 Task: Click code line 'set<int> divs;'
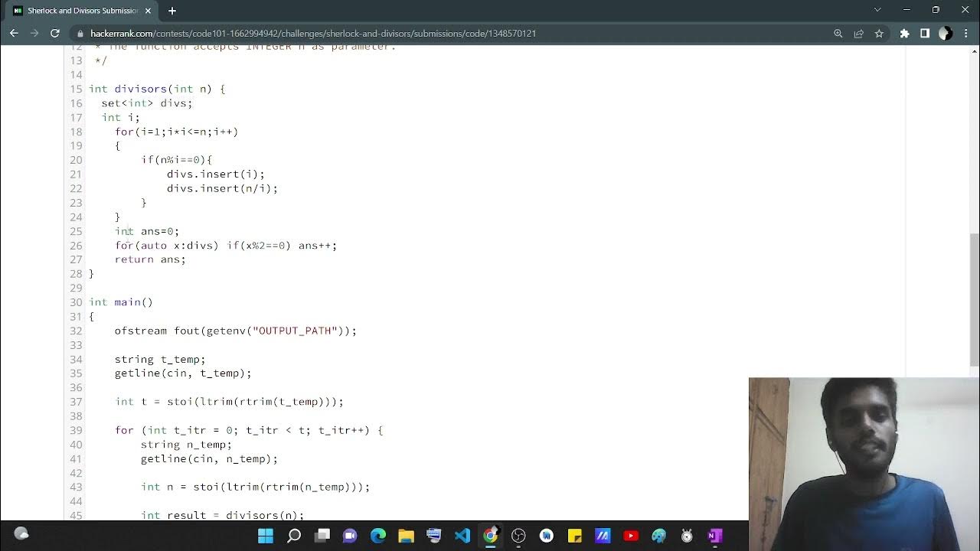147,103
